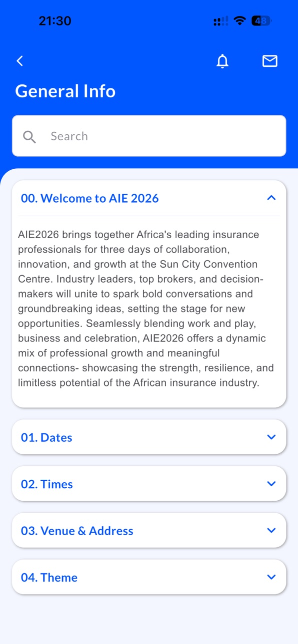Tap the 21:30 clock in status bar

[x=55, y=21]
